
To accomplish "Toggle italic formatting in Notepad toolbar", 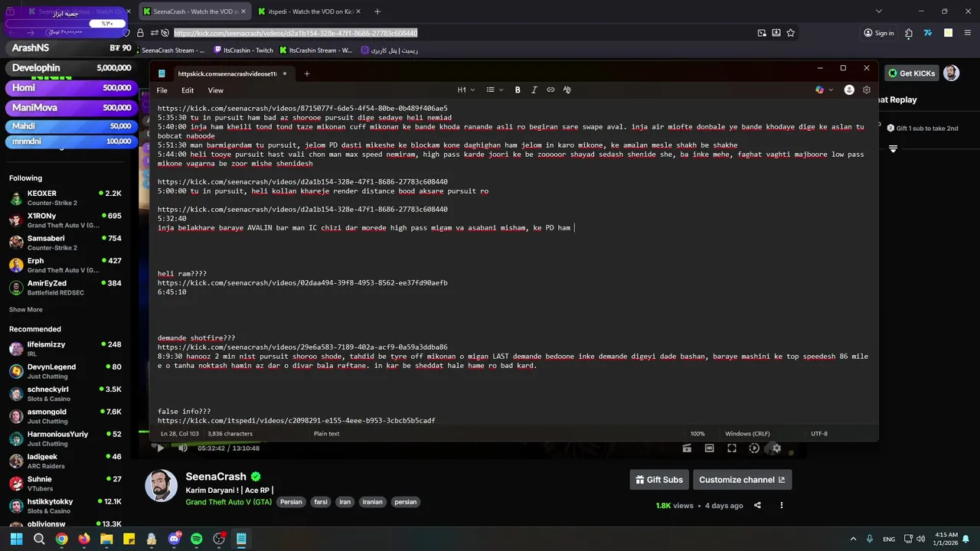I will [x=534, y=90].
